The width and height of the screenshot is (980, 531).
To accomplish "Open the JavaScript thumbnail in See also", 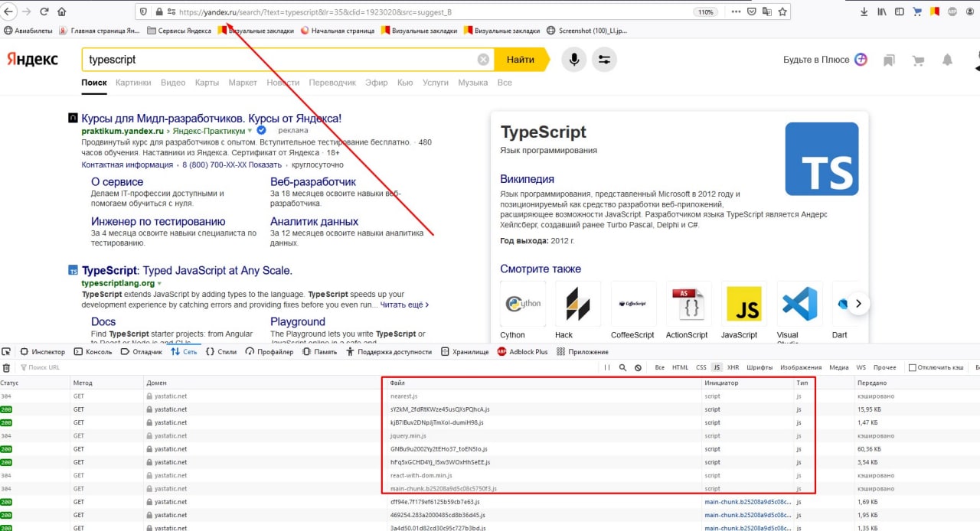I will tap(743, 304).
